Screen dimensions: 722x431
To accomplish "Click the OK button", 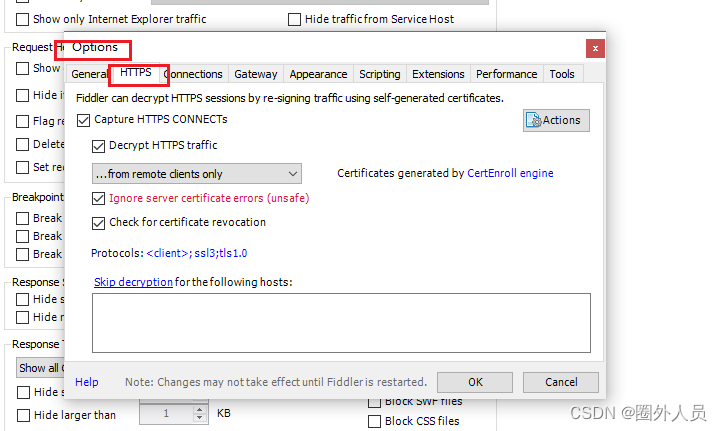I will pos(475,382).
